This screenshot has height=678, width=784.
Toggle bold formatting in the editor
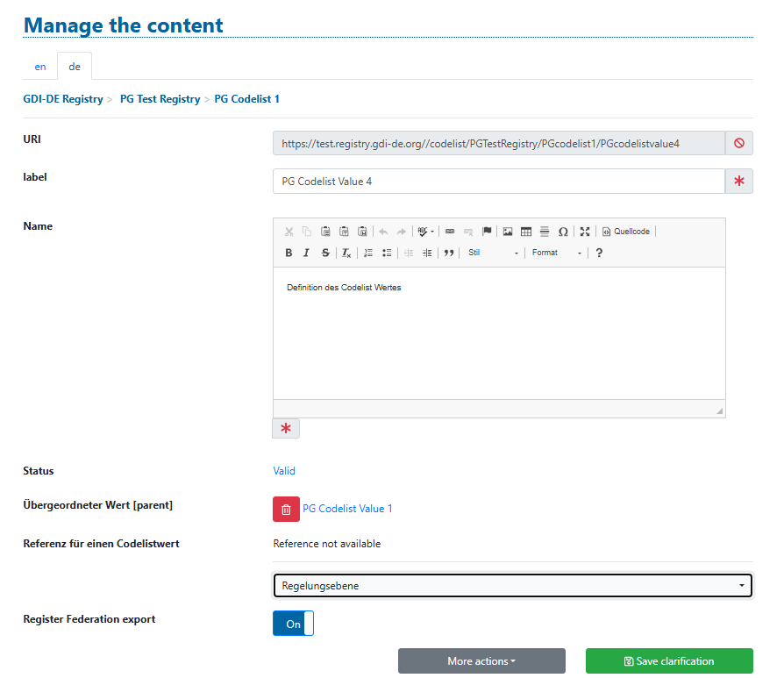(289, 253)
